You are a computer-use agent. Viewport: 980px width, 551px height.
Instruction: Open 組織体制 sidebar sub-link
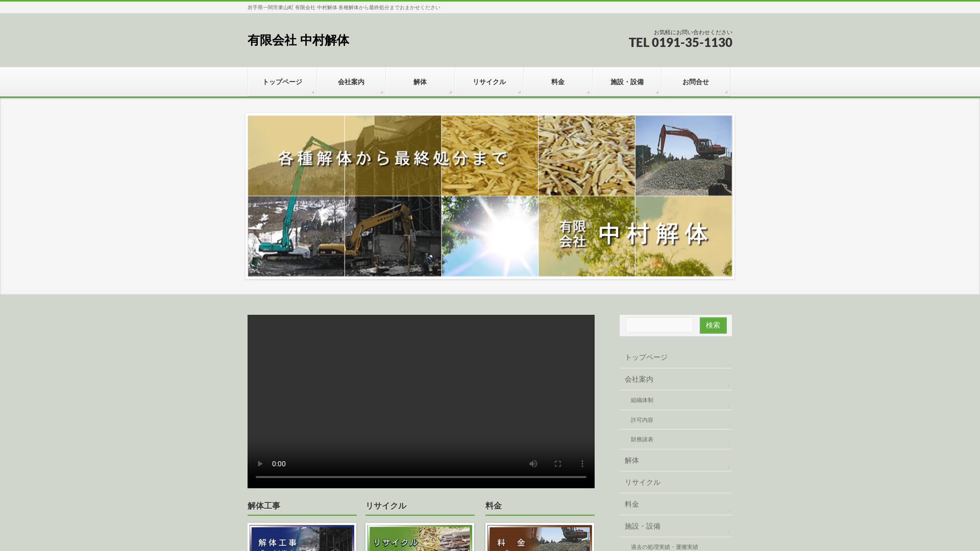[642, 400]
